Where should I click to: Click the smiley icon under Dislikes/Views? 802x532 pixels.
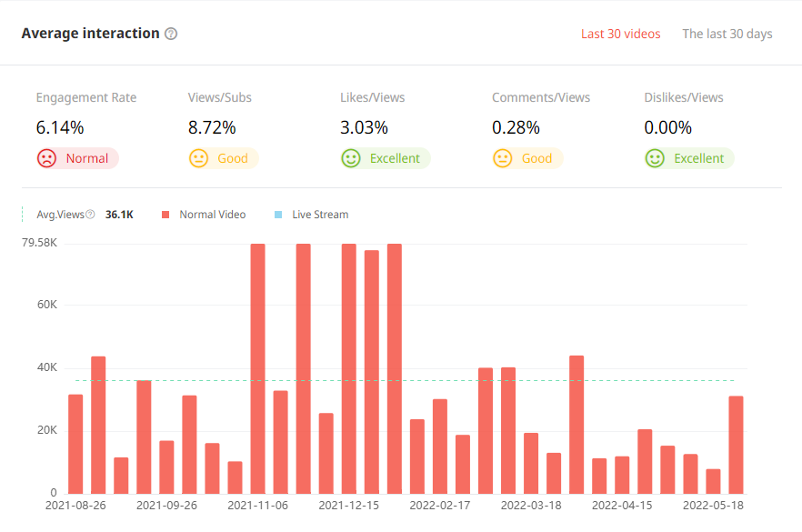655,158
